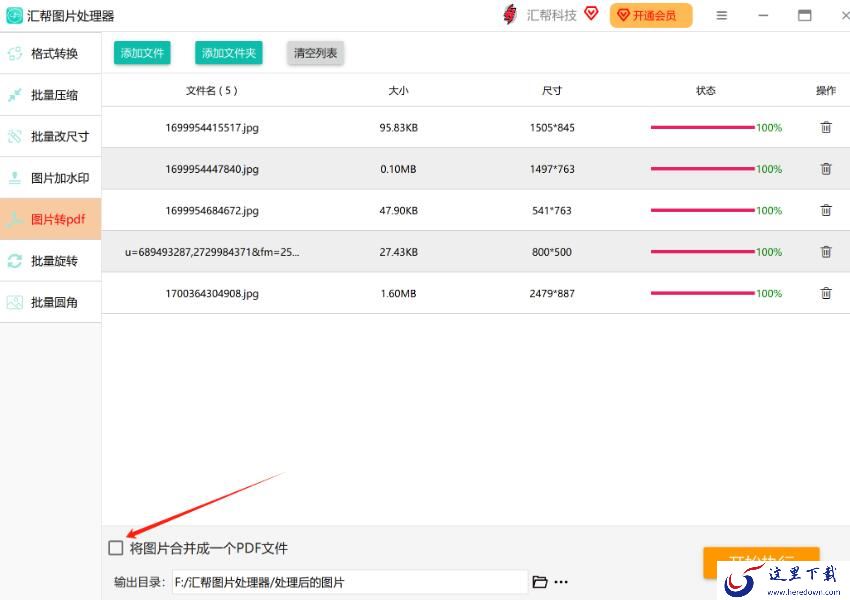850x600 pixels.
Task: Click size value 27.43KB
Action: tap(398, 252)
